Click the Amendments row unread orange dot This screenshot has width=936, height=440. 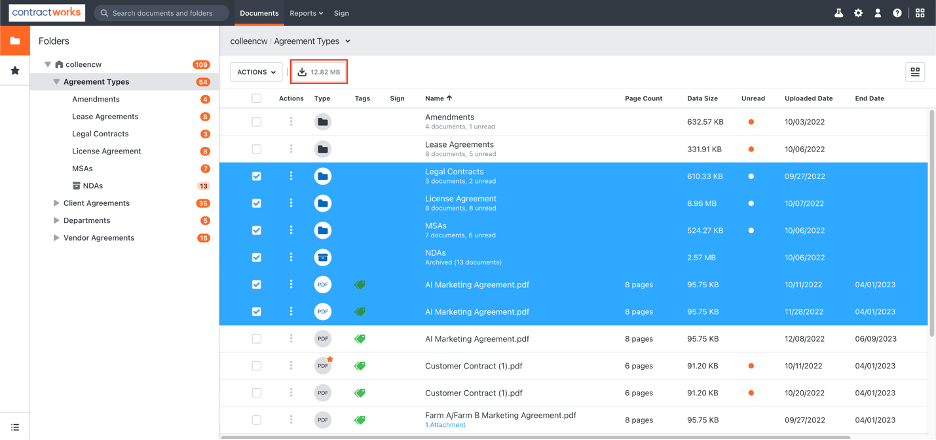click(751, 122)
